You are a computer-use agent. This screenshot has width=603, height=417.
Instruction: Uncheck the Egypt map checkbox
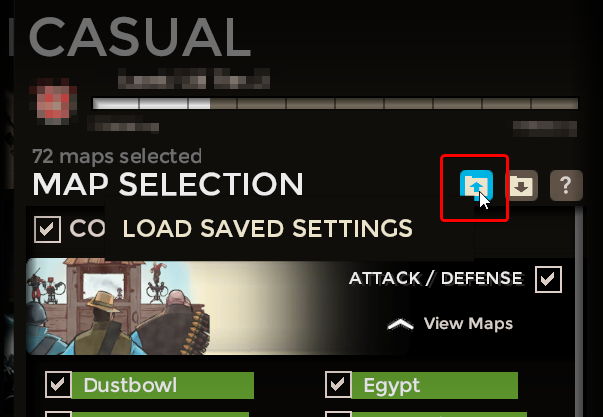tap(338, 384)
